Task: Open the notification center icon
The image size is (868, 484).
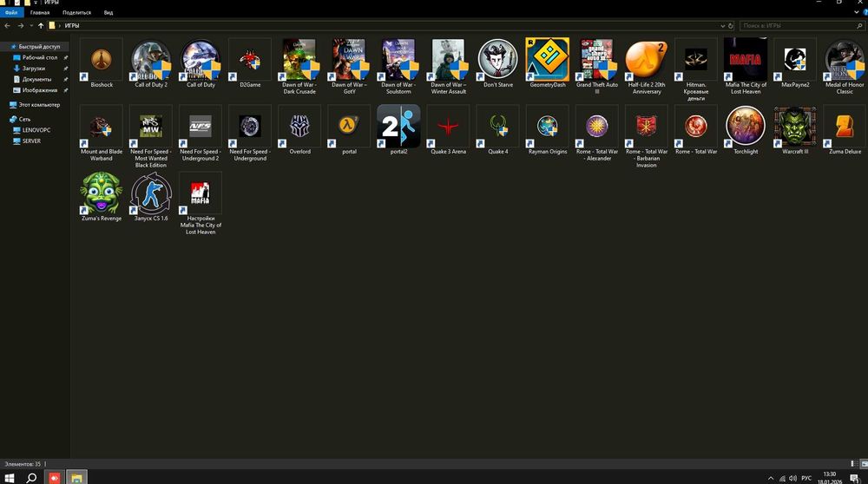Action: point(855,479)
